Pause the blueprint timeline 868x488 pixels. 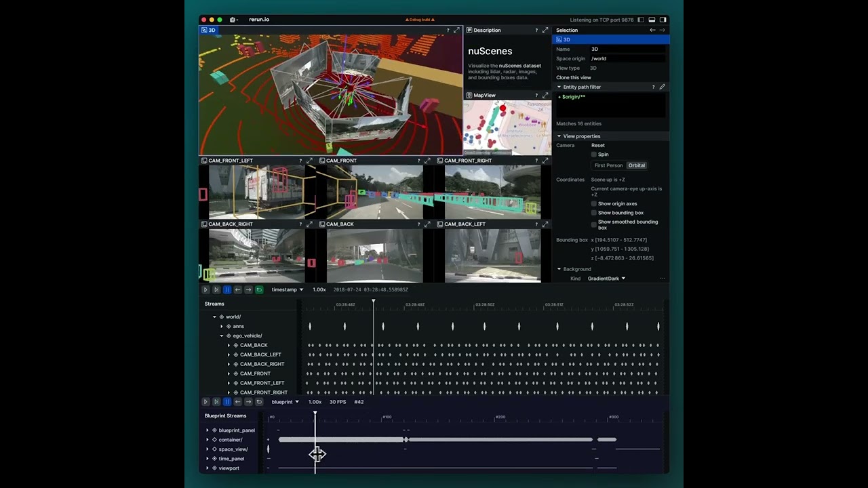tap(227, 402)
